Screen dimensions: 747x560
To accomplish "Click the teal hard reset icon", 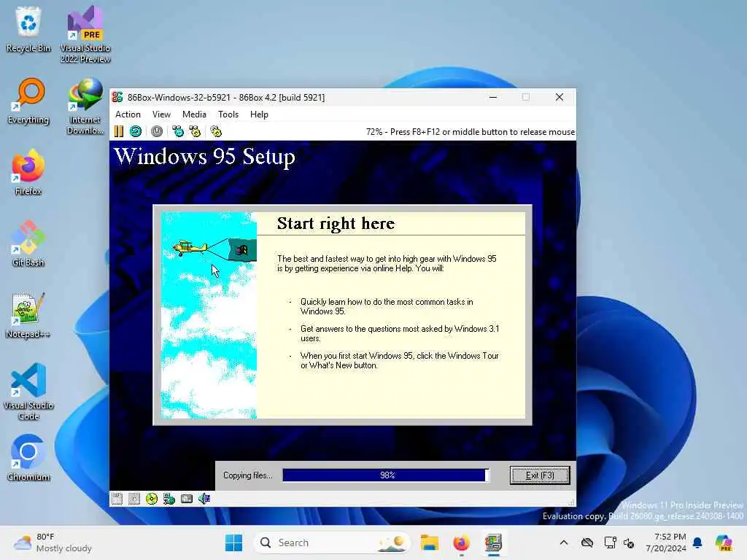I will point(136,131).
